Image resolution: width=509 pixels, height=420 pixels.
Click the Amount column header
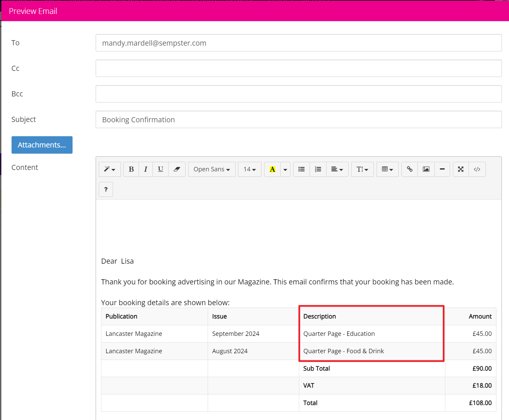click(x=471, y=316)
